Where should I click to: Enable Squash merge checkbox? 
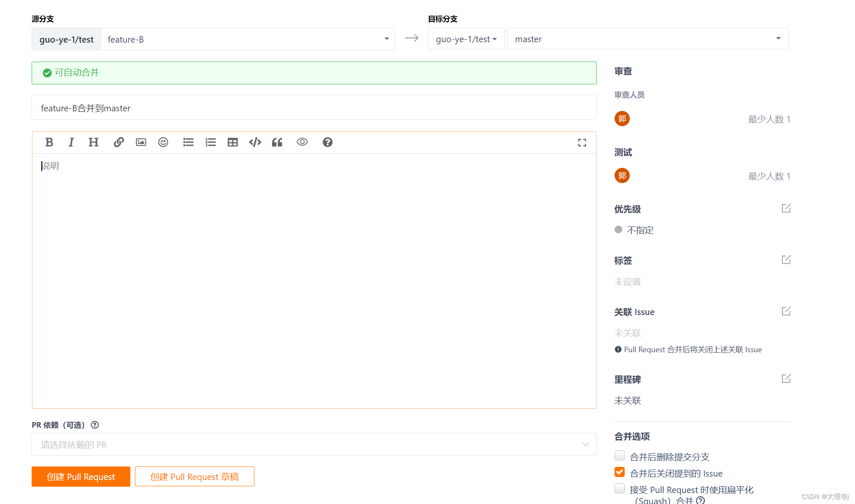click(x=620, y=489)
